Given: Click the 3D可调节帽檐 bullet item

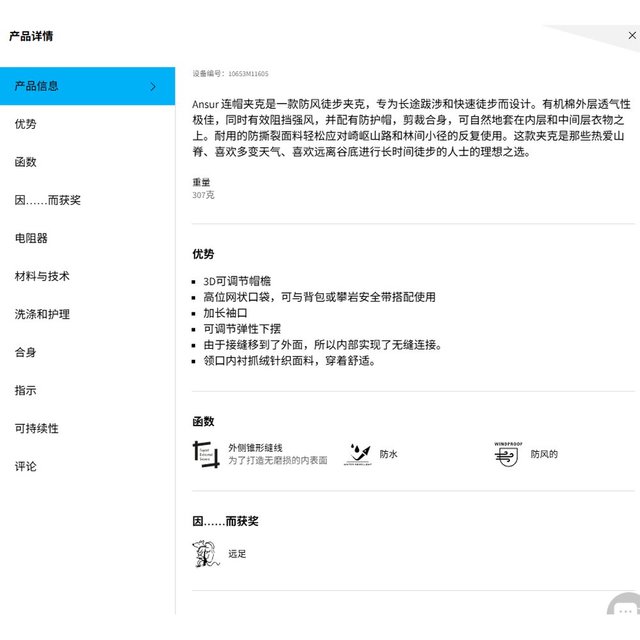Looking at the screenshot, I should tap(237, 281).
